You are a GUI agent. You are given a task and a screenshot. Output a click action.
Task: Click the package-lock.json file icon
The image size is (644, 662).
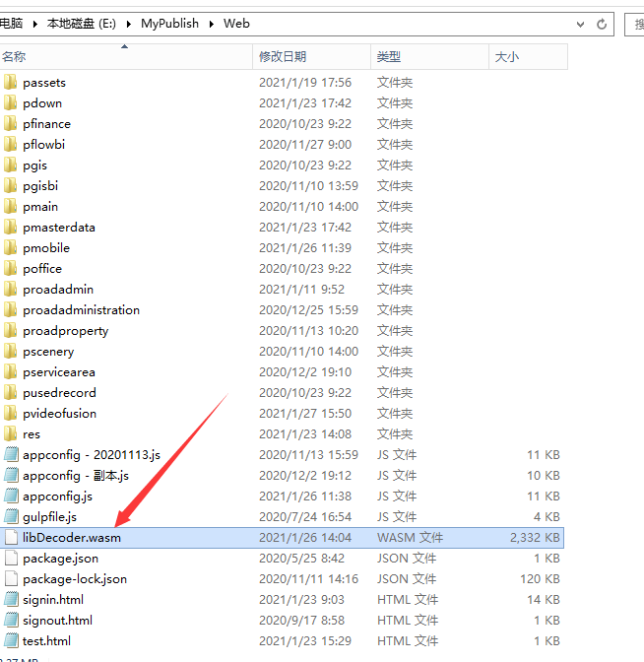(x=12, y=579)
